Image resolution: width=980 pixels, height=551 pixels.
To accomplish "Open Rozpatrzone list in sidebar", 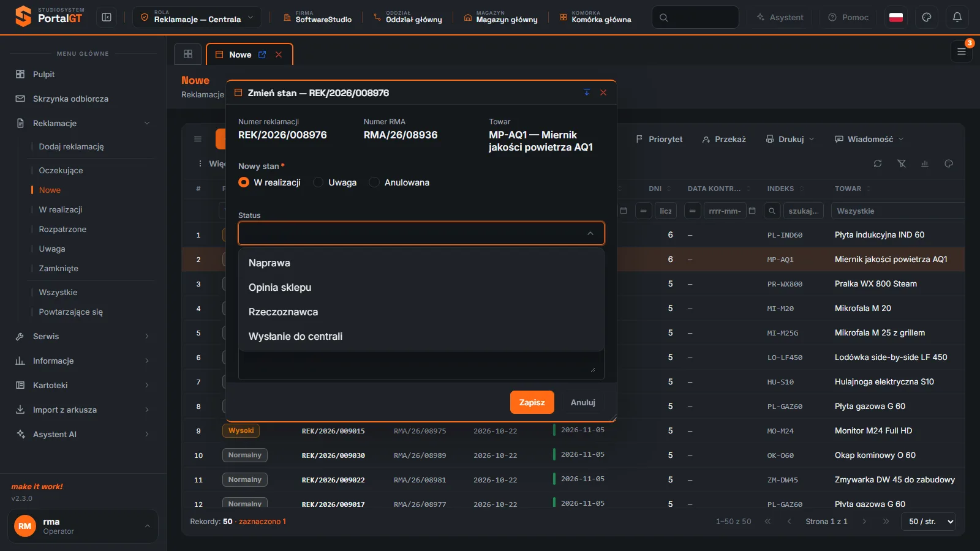I will (62, 229).
